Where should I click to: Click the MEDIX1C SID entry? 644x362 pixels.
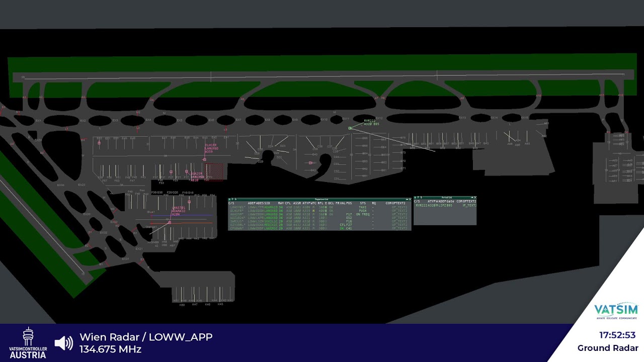271,225
